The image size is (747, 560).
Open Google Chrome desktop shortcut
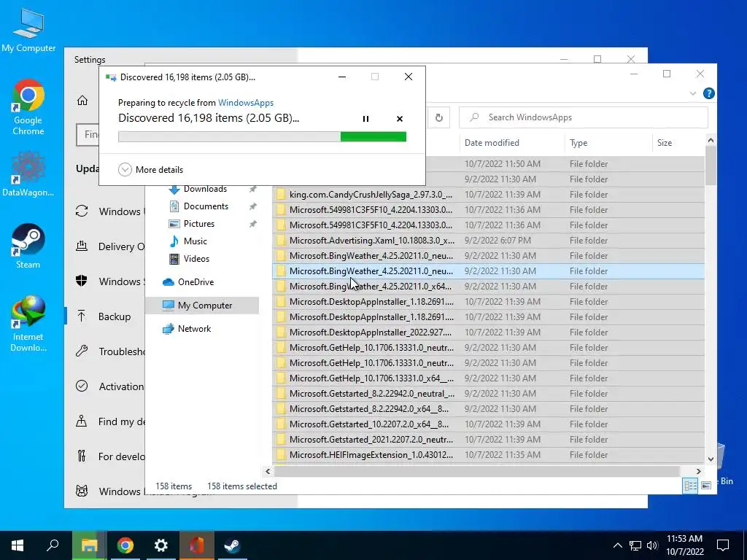(x=28, y=107)
